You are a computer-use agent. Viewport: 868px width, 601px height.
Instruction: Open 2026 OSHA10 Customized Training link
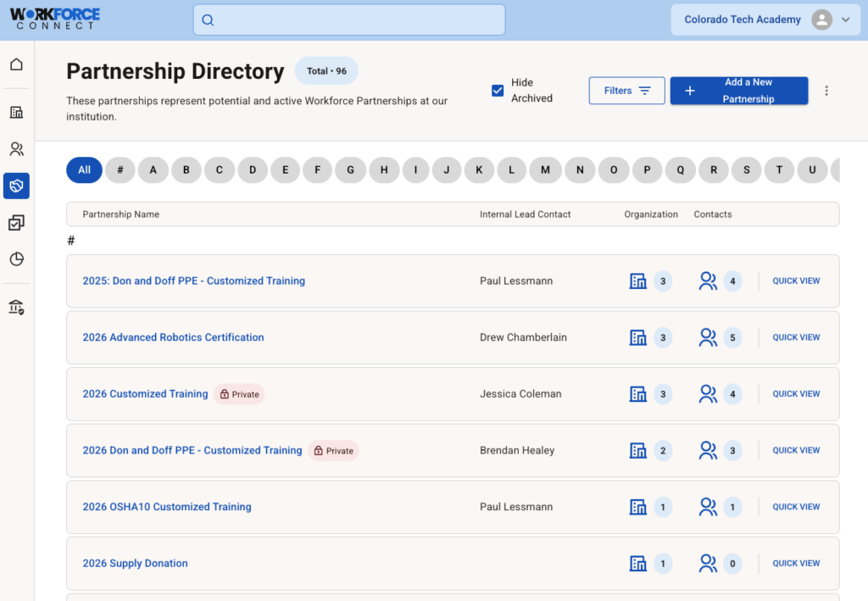coord(167,507)
